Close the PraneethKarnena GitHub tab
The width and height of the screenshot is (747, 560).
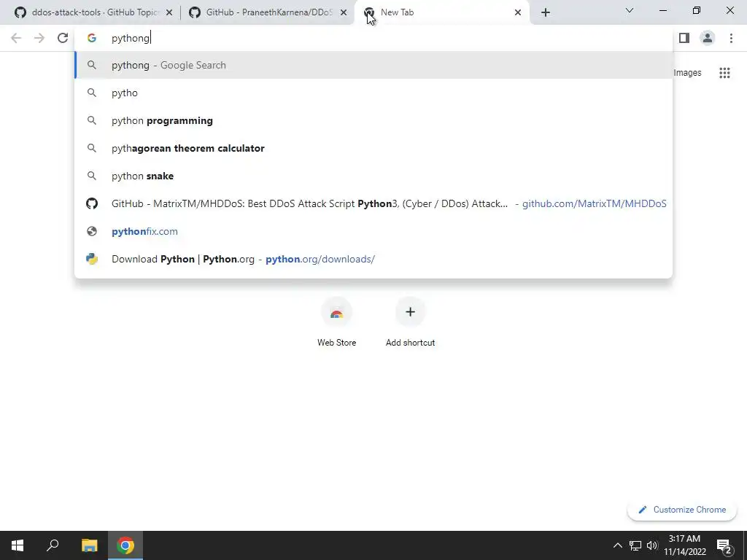coord(344,13)
